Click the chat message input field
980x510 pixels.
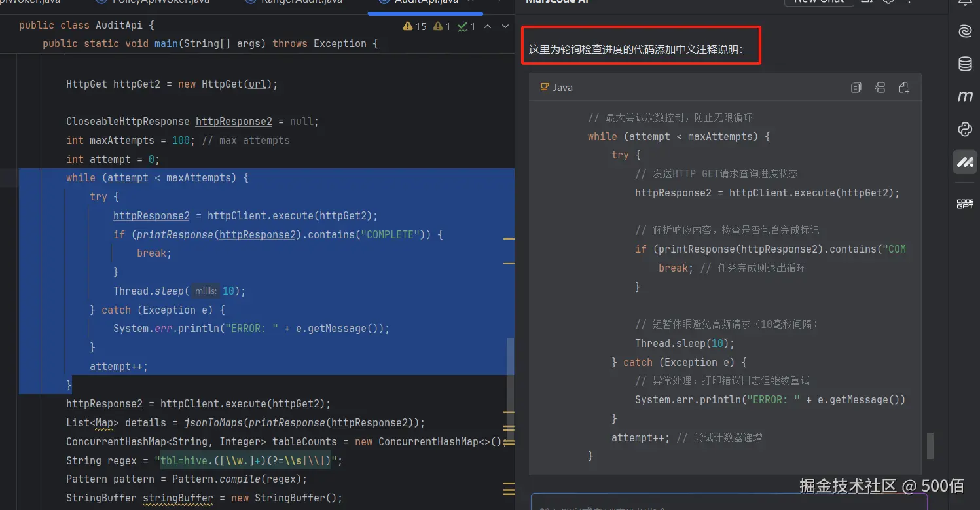point(729,503)
